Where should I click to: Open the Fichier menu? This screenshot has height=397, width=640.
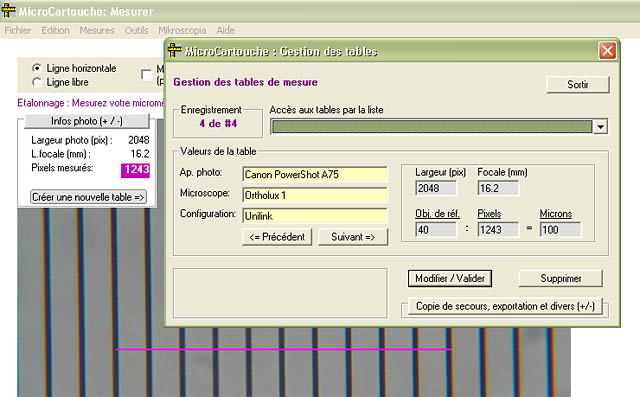(18, 30)
